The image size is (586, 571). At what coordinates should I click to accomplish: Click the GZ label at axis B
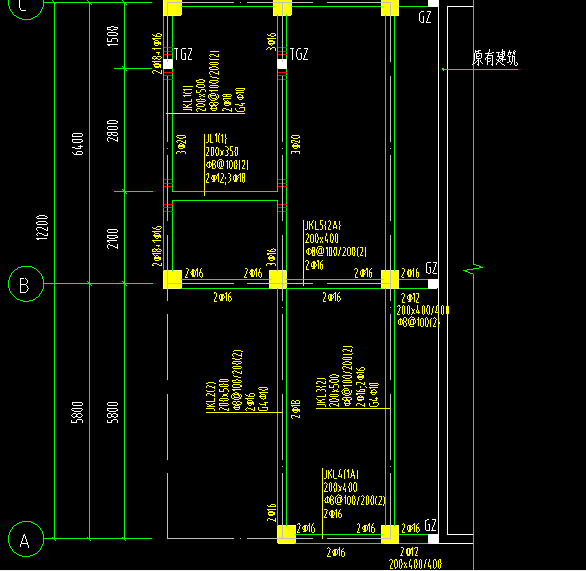tap(431, 268)
